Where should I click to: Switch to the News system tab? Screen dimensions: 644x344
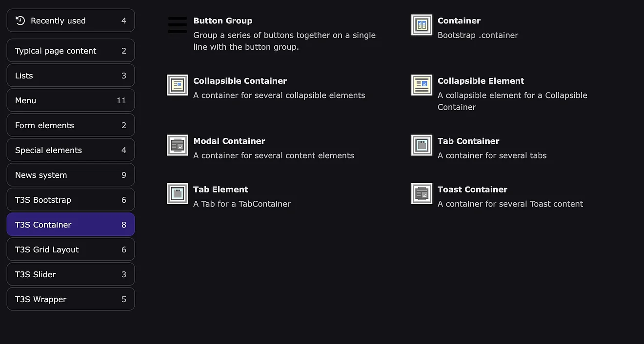pos(71,175)
